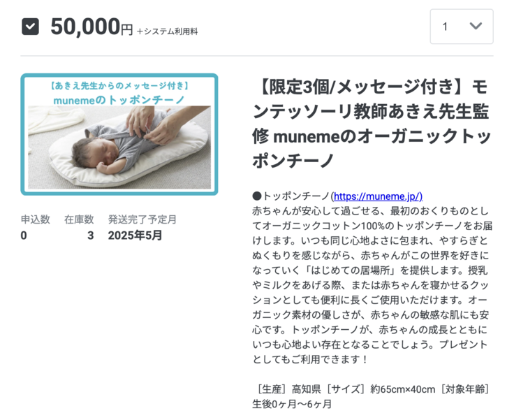Click the application count value 0

coord(24,236)
